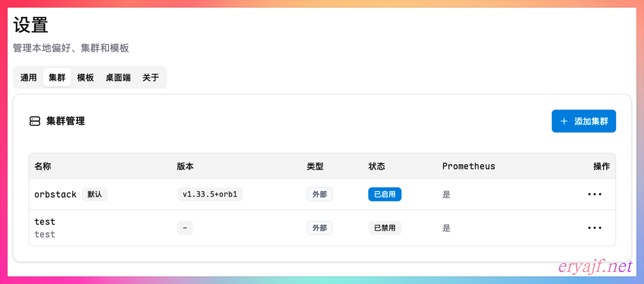Click the test cluster name
Screen dimensions: 644x284
click(45, 222)
